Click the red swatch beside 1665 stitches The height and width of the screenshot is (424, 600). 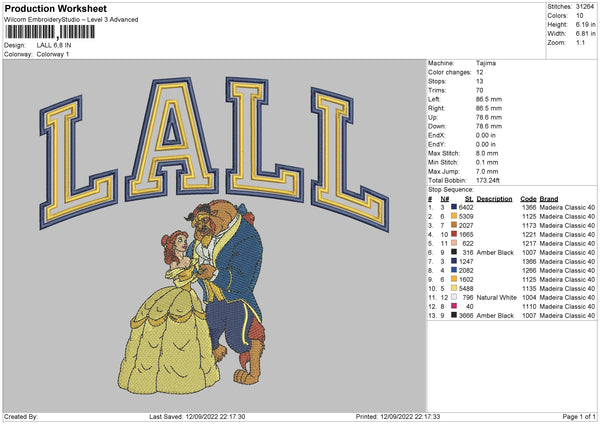pyautogui.click(x=454, y=234)
